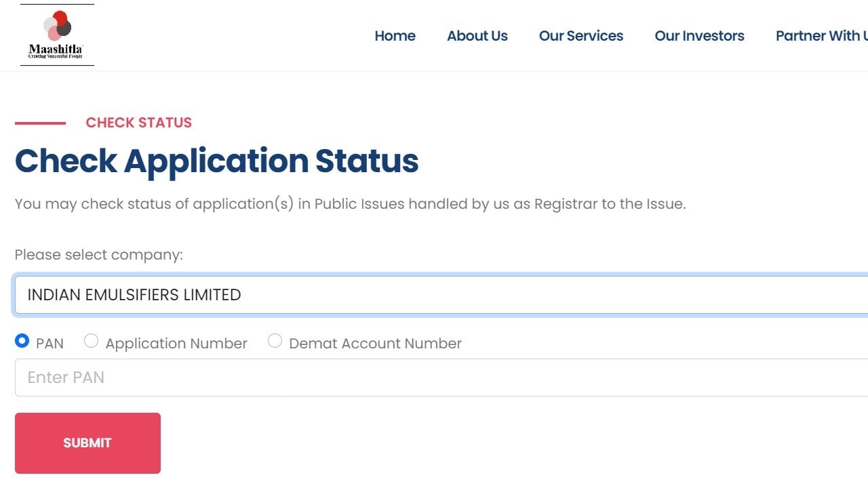Viewport: 868px width, 488px height.
Task: Expand the company selection dropdown
Action: click(x=441, y=295)
